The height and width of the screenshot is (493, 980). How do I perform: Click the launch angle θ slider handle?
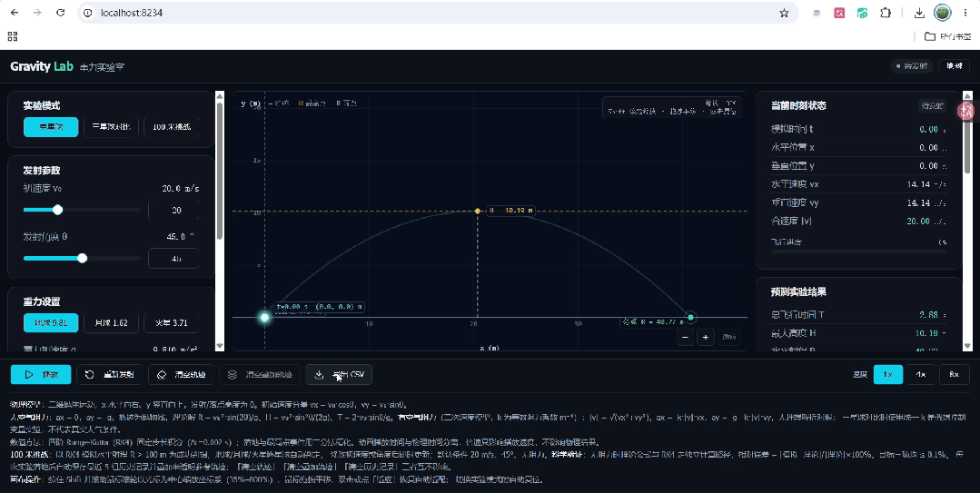tap(82, 258)
